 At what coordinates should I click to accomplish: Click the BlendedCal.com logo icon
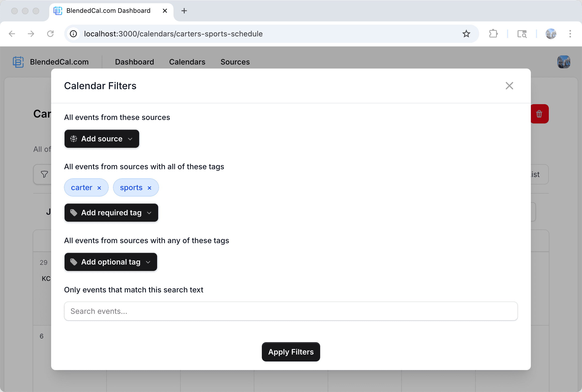18,62
